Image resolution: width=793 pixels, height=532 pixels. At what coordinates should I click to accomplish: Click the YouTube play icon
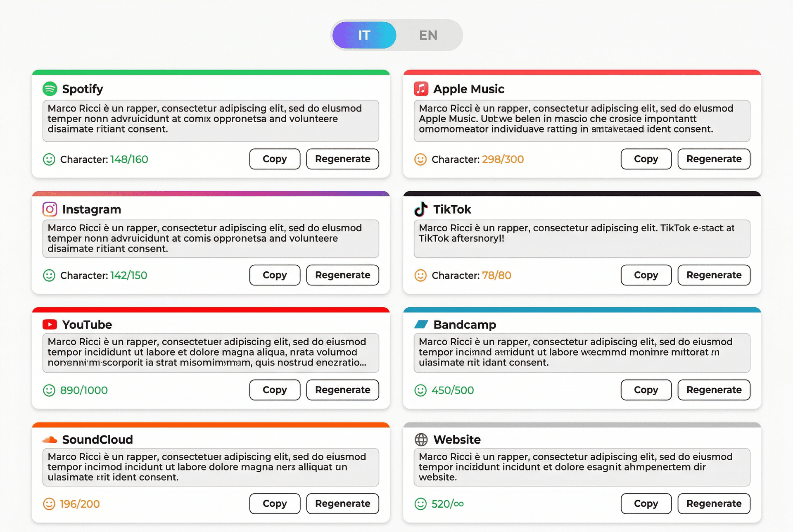(x=50, y=324)
